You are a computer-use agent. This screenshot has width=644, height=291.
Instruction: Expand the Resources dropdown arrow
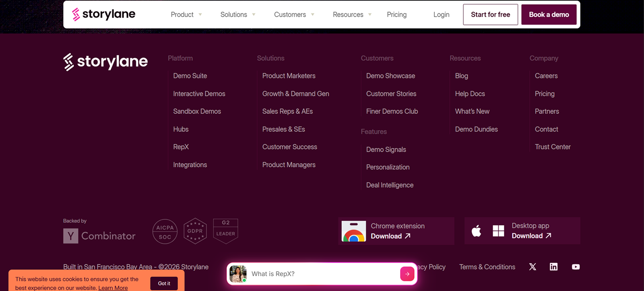[370, 15]
